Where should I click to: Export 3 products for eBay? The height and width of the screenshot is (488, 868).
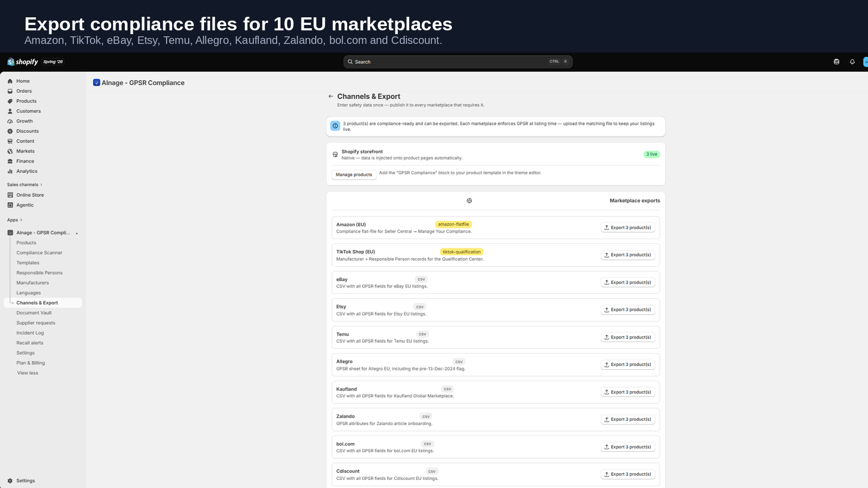[628, 282]
